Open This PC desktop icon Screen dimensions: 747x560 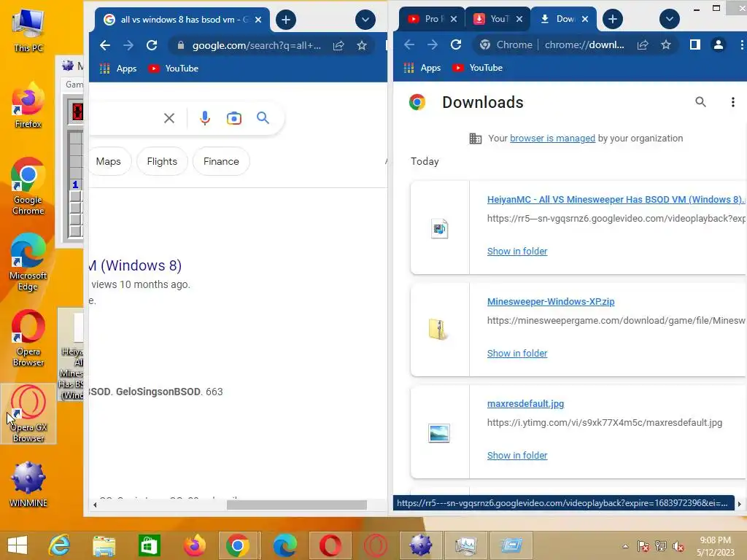[x=28, y=31]
